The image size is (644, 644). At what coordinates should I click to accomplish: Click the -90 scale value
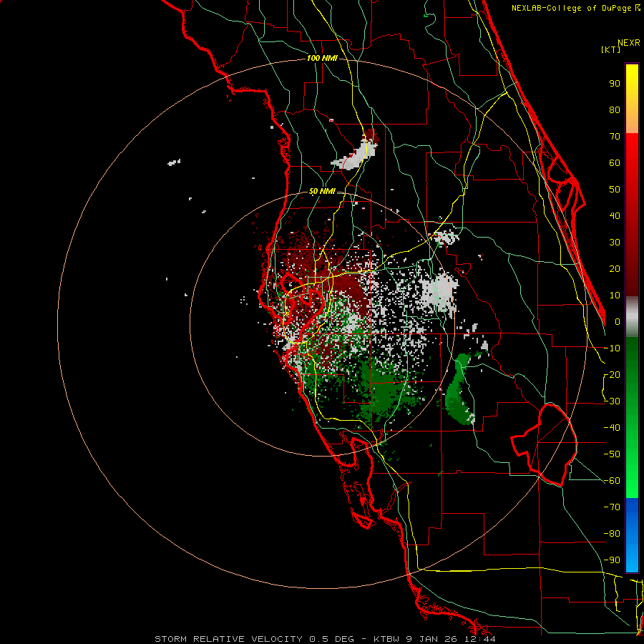612,560
